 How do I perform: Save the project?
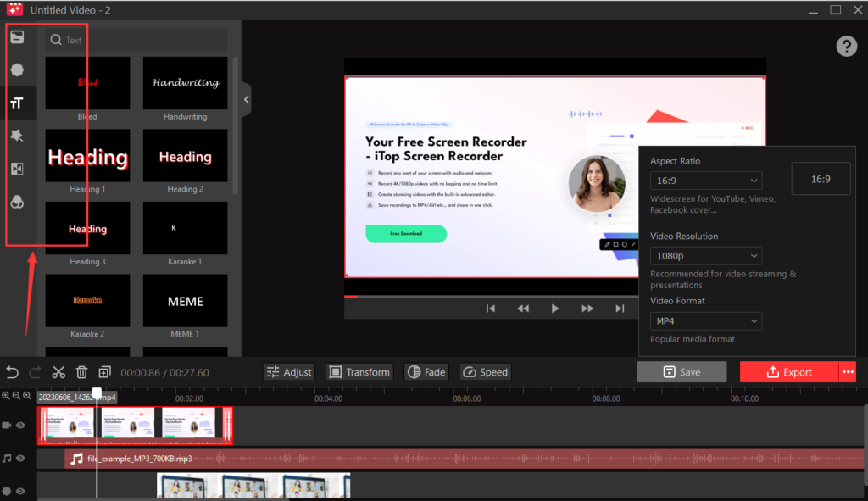coord(682,372)
